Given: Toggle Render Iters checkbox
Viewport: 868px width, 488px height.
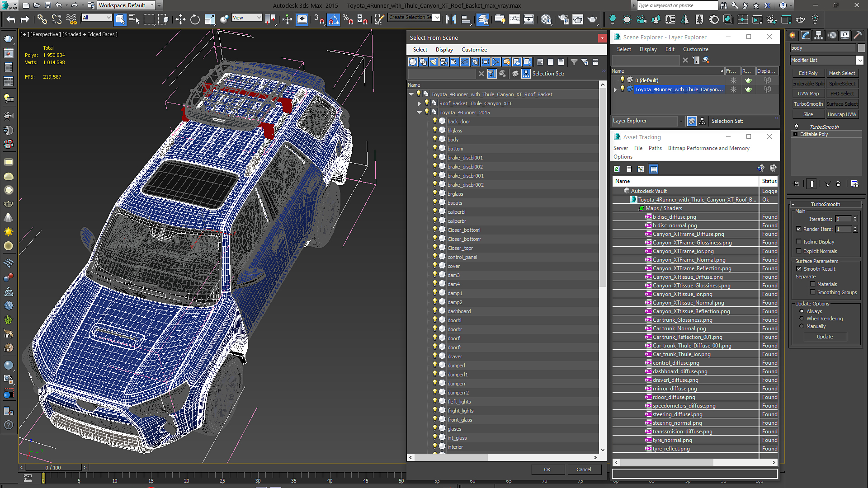Looking at the screenshot, I should 798,229.
